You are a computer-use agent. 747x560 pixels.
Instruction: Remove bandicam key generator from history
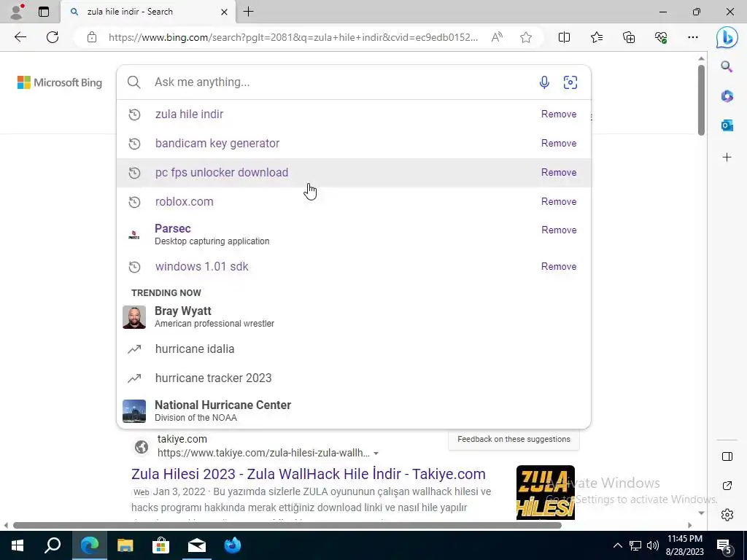coord(559,144)
